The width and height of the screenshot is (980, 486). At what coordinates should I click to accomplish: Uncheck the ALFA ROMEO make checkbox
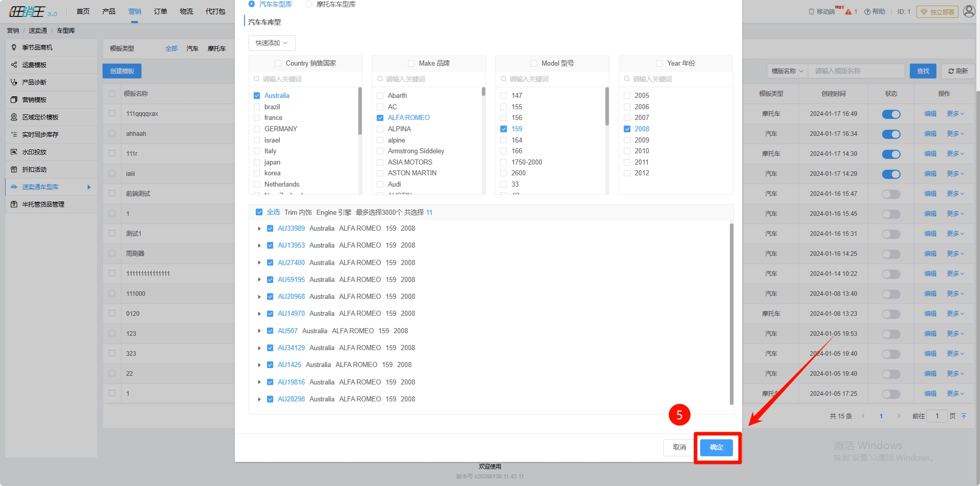pyautogui.click(x=380, y=118)
